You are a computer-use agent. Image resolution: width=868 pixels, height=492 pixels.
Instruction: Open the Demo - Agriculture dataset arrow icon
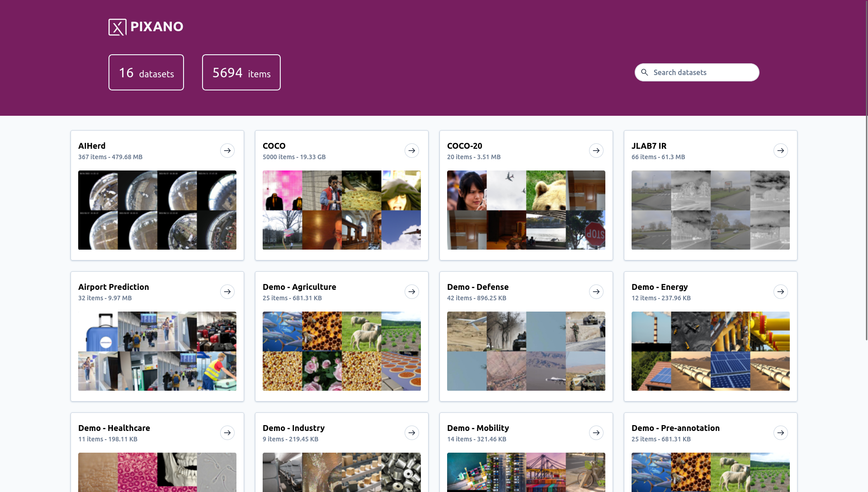(411, 292)
